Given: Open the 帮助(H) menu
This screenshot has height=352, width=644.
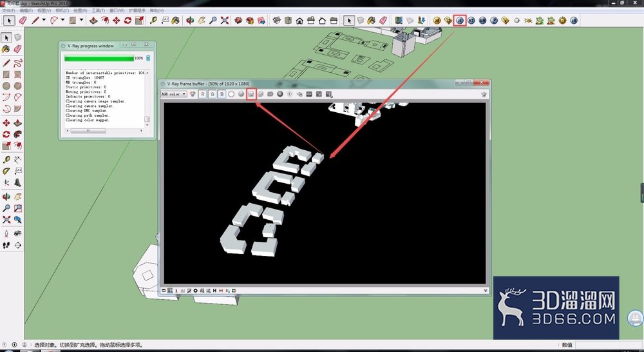Looking at the screenshot, I should point(156,10).
